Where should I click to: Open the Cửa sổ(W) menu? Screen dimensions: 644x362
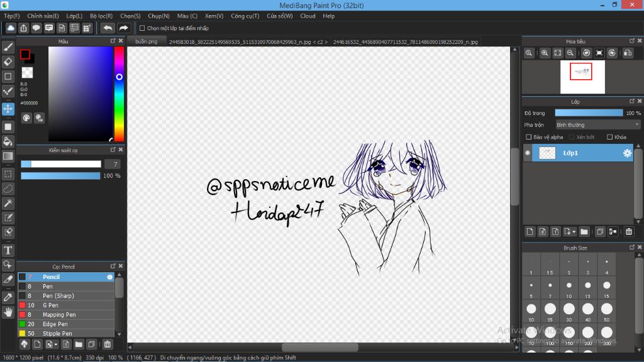280,16
